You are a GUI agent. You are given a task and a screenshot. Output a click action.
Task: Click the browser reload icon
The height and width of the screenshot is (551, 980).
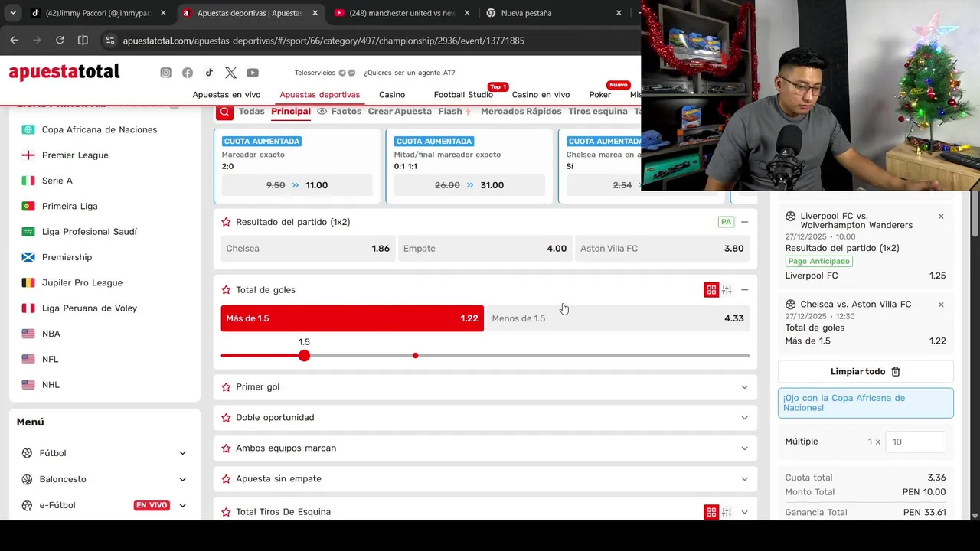(60, 40)
